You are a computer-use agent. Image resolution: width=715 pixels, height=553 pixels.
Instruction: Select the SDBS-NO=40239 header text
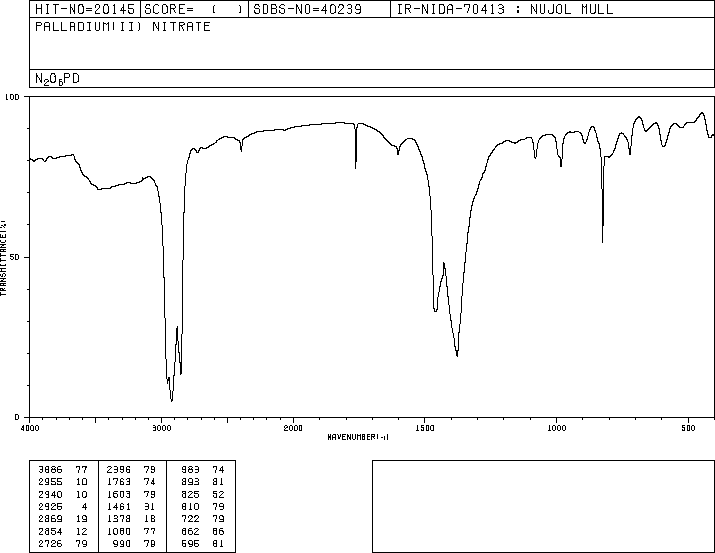pos(308,9)
